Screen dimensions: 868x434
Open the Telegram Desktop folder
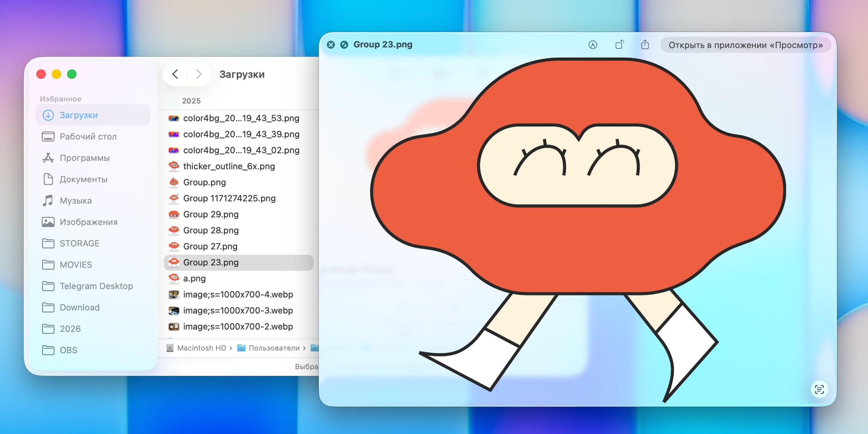96,286
